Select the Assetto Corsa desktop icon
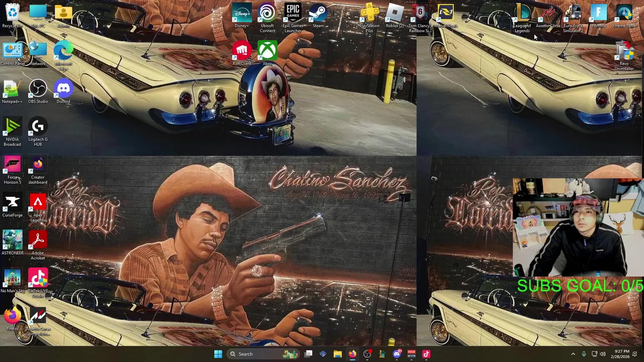This screenshot has height=362, width=644. pos(548,16)
